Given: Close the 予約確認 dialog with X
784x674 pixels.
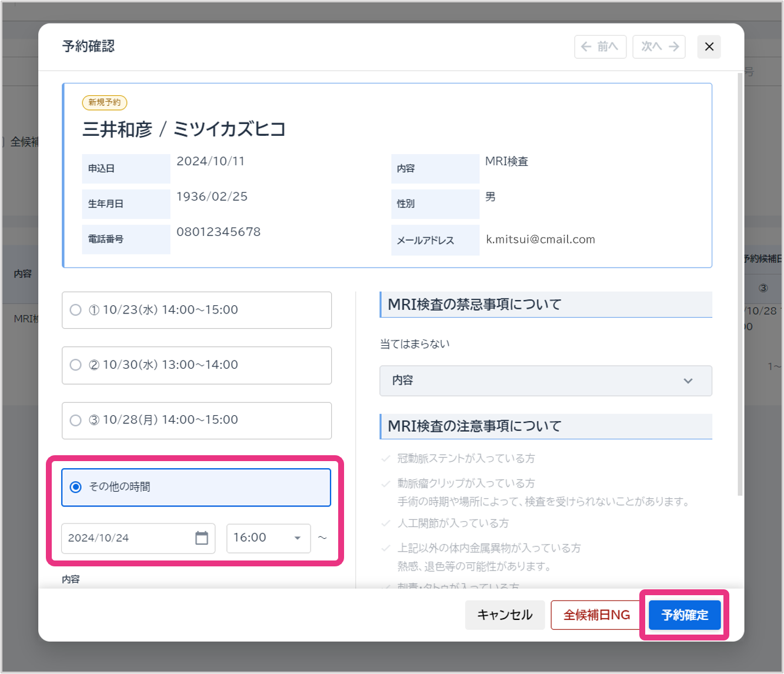Looking at the screenshot, I should coord(709,46).
